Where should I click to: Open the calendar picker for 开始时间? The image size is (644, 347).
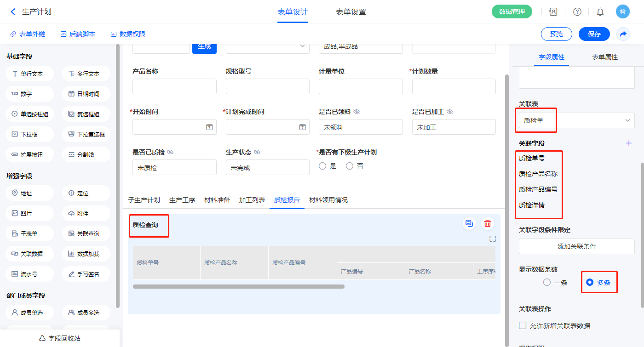(x=209, y=127)
